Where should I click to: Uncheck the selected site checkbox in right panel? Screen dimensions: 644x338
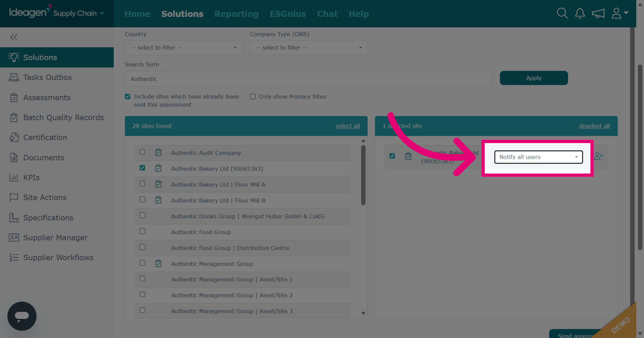(392, 156)
